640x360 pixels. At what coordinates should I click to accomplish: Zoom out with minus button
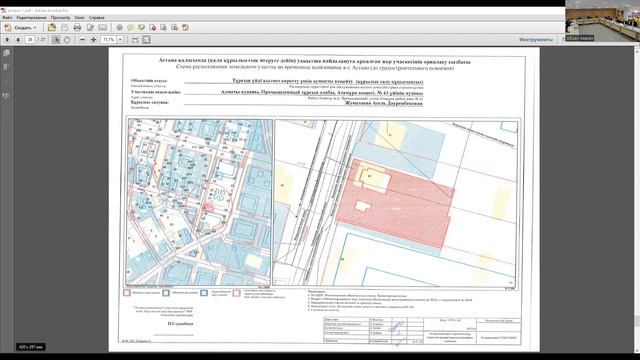[x=82, y=40]
